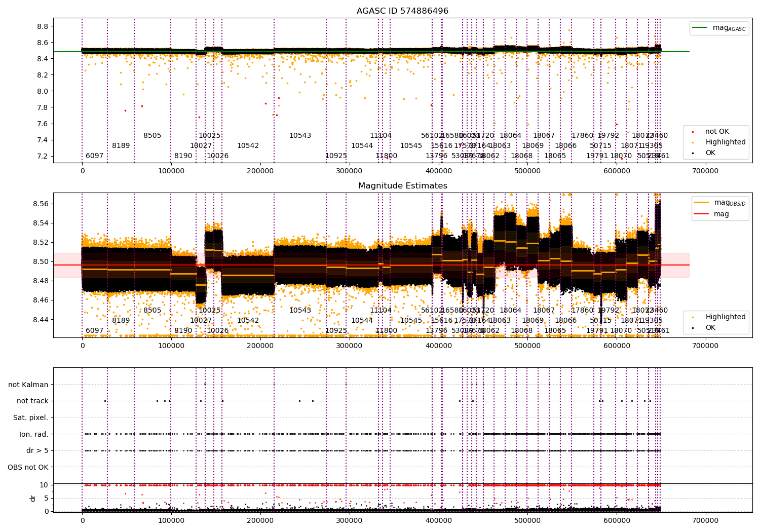Click obsid label 10544 in Magnitude Estimates plot
Screen dimensions: 760x532
[362, 320]
